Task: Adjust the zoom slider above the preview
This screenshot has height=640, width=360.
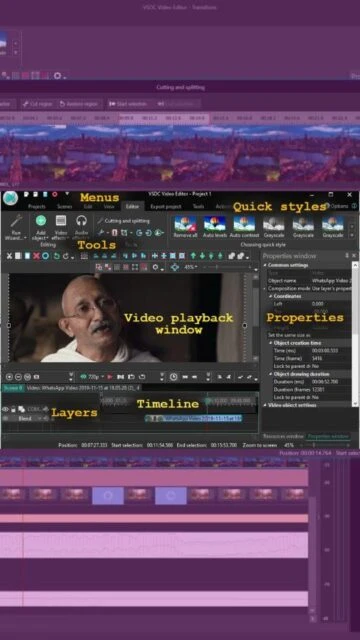Action: point(228,267)
